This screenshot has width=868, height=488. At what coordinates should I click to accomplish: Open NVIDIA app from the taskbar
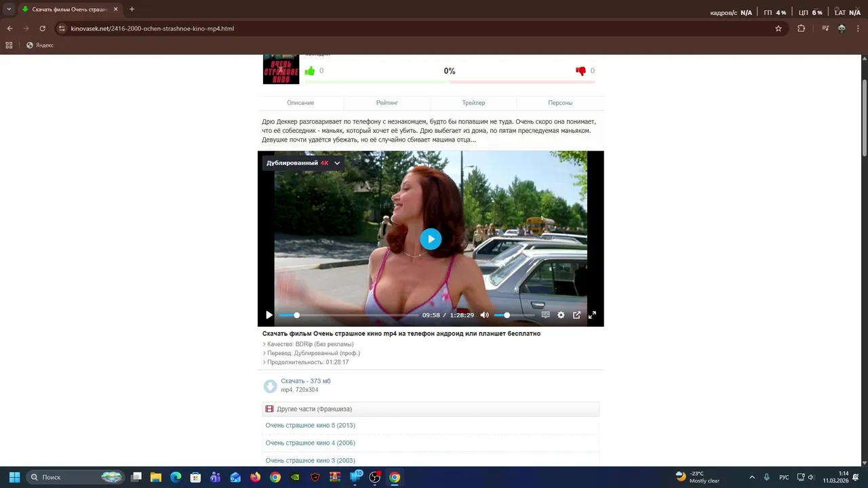click(x=295, y=477)
